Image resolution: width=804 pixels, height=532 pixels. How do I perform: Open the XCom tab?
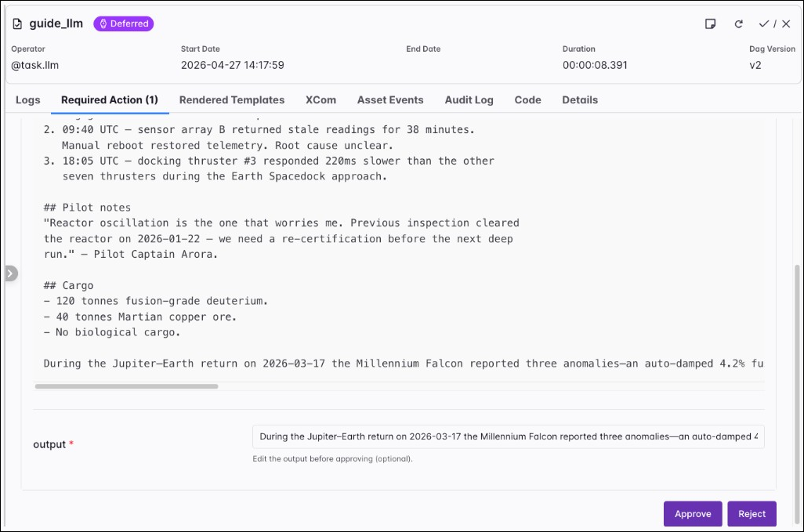click(321, 100)
